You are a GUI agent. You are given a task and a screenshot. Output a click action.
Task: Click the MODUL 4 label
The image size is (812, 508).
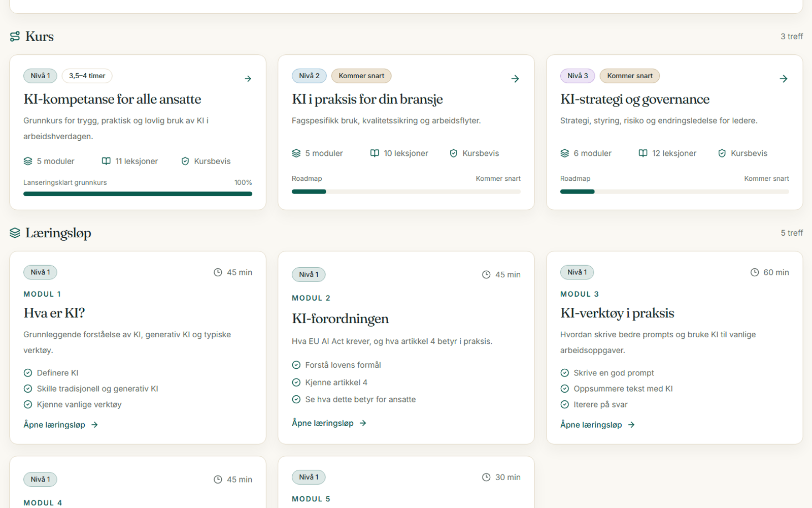43,503
